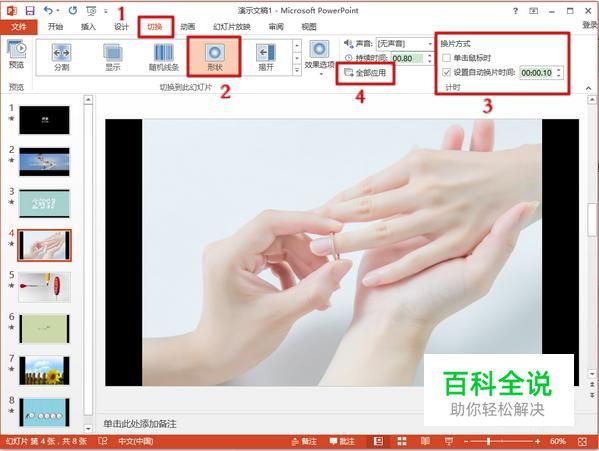
Task: Select the 随机线条 (Random Bars) transition
Action: pyautogui.click(x=164, y=57)
